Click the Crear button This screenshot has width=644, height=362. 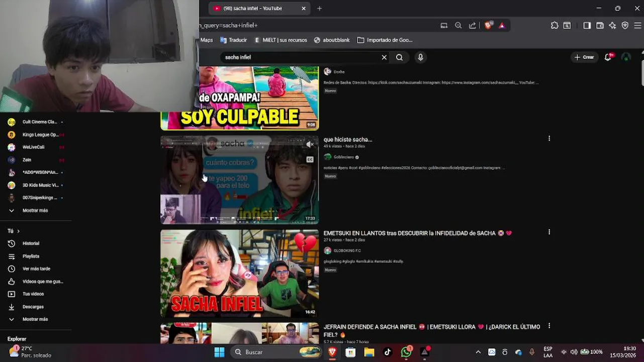pos(584,57)
